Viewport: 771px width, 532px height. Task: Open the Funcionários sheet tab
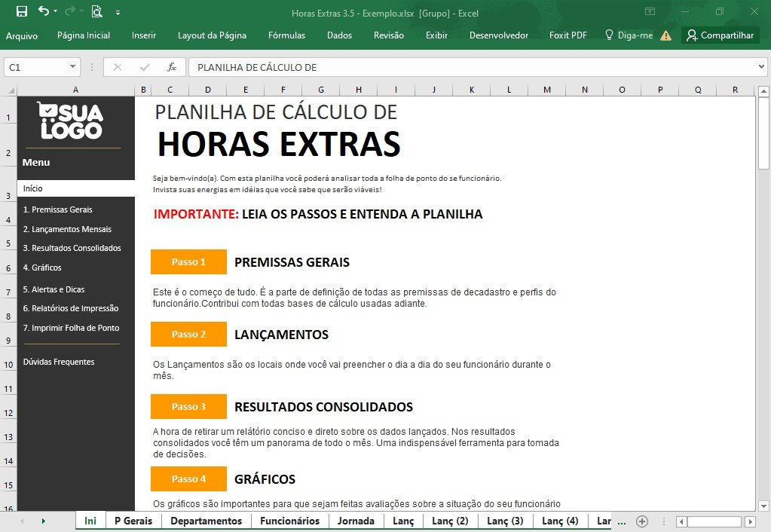[289, 521]
